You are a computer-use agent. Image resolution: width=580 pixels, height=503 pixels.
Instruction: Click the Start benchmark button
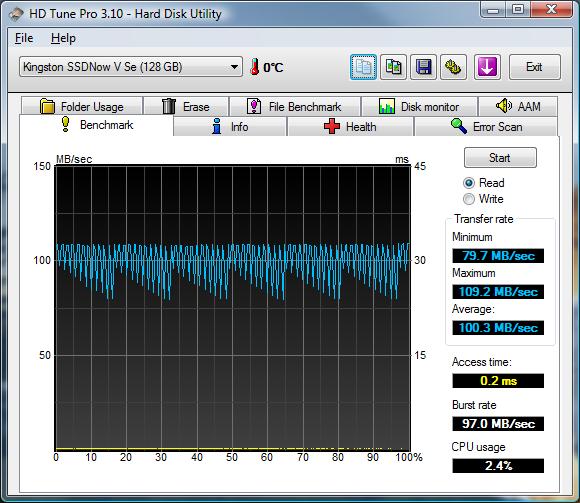[500, 158]
